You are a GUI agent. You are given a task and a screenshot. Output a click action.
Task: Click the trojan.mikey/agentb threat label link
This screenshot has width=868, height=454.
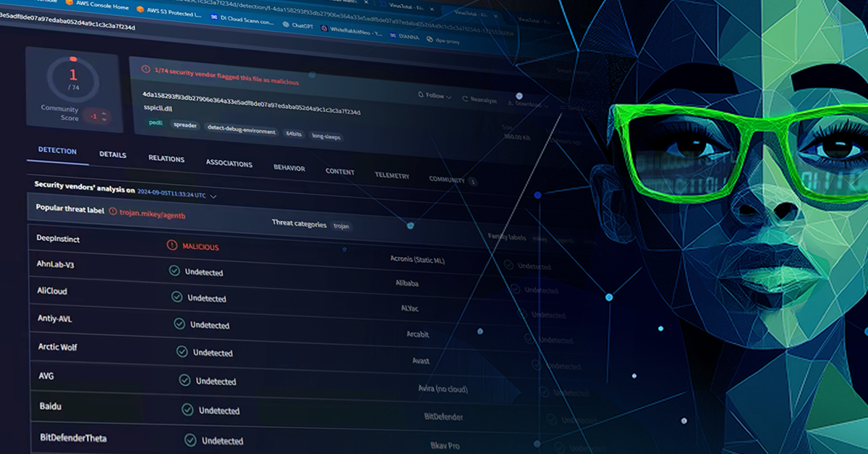153,214
